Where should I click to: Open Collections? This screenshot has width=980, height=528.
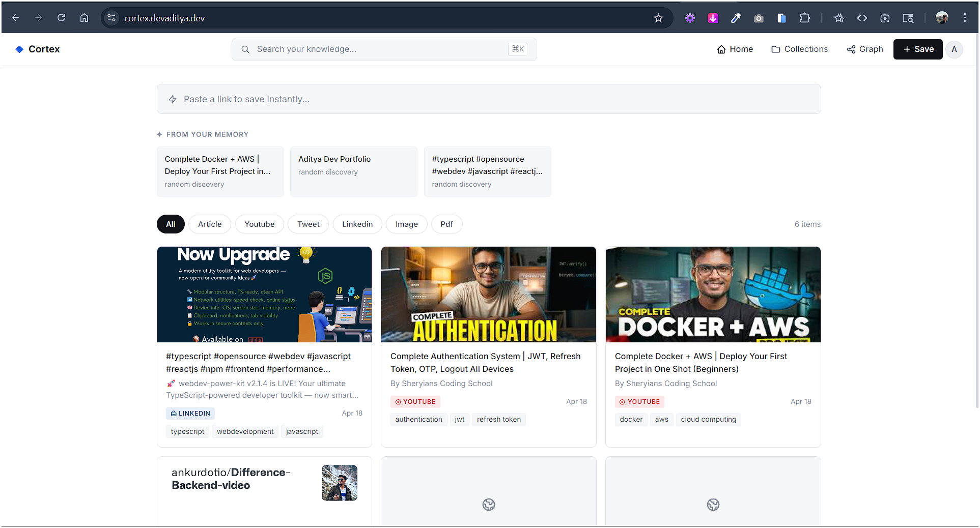coord(799,49)
